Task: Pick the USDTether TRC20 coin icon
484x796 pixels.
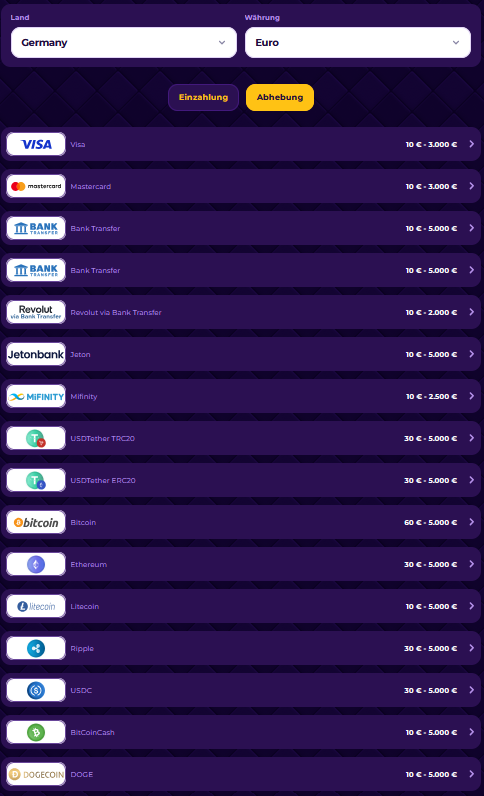Action: coord(36,438)
